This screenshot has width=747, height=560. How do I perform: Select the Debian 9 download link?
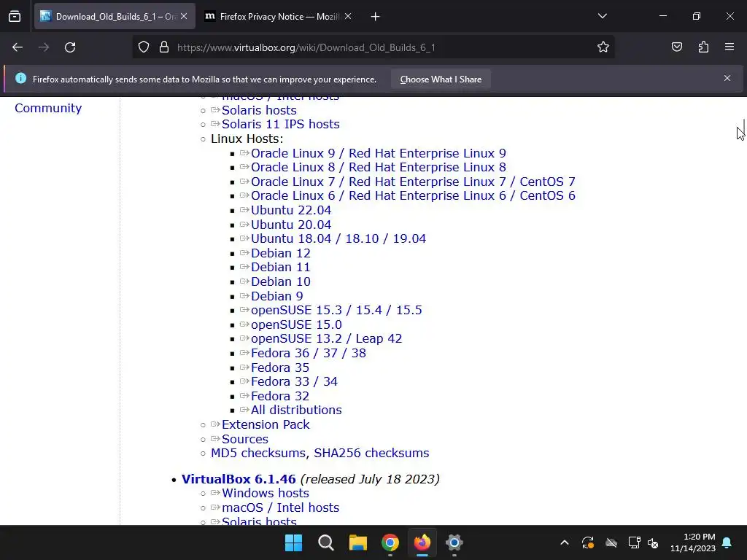point(276,296)
